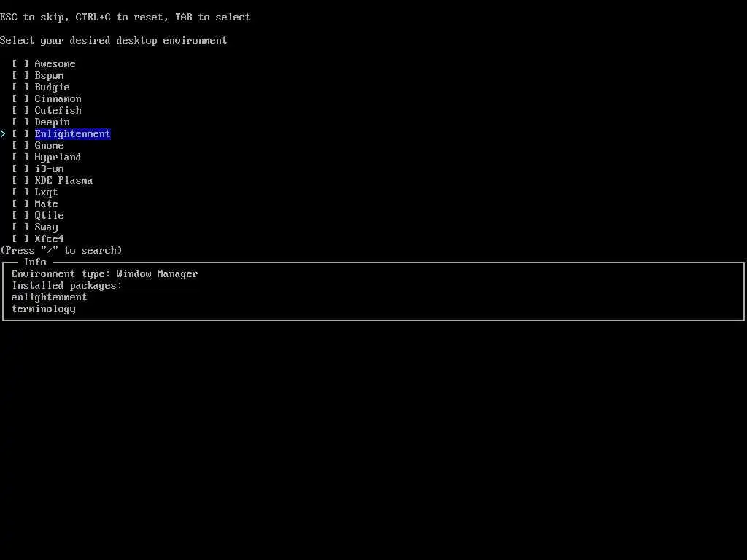The image size is (747, 560).
Task: Tick the checkbox next to Awesome
Action: [x=20, y=64]
